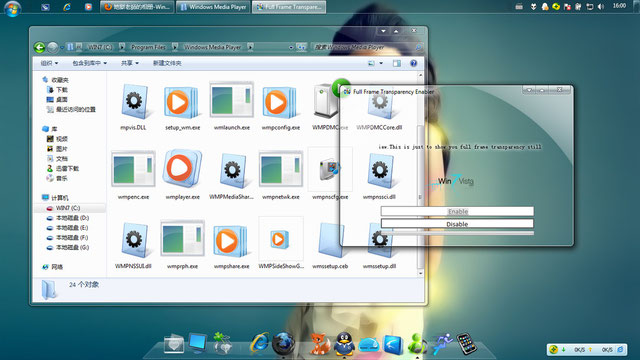Open the QQ penguin dock icon

[344, 344]
